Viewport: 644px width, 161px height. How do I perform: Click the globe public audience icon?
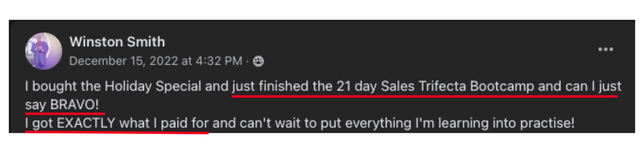click(258, 61)
